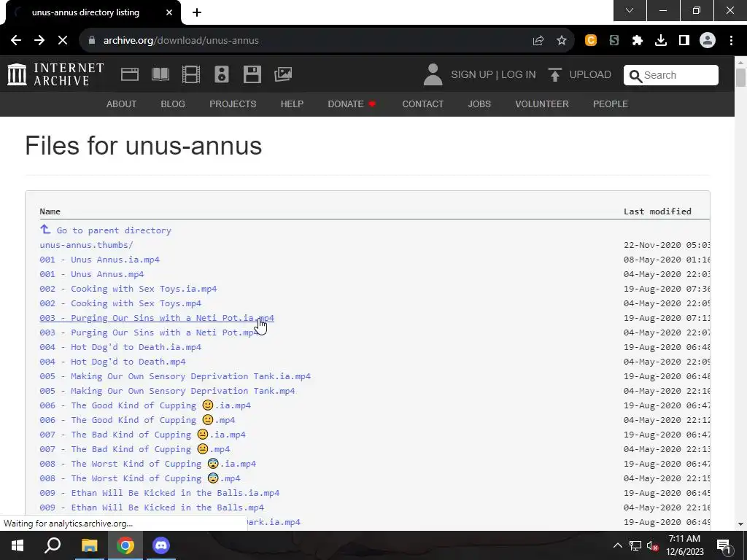Click the Upload arrow icon

[554, 75]
